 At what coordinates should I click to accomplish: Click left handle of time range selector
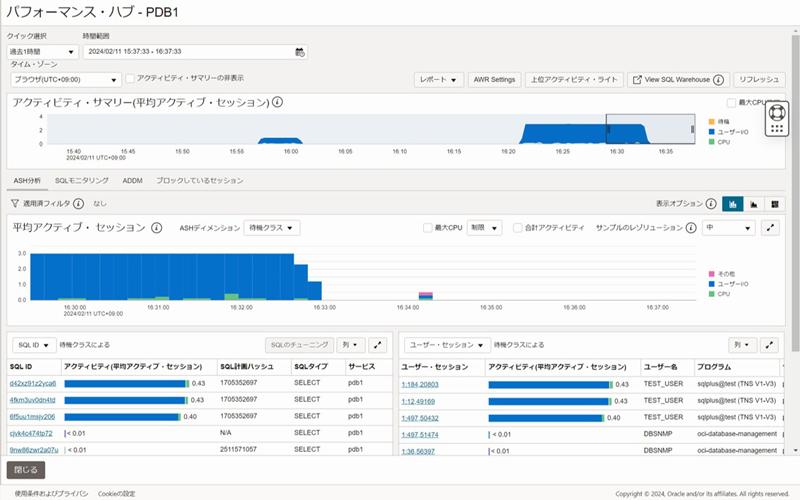pos(608,130)
